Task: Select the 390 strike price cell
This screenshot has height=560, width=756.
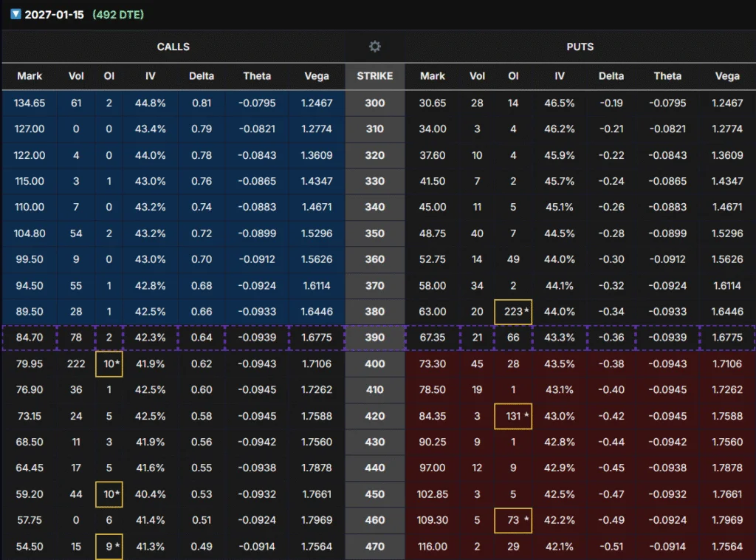Action: pyautogui.click(x=375, y=338)
